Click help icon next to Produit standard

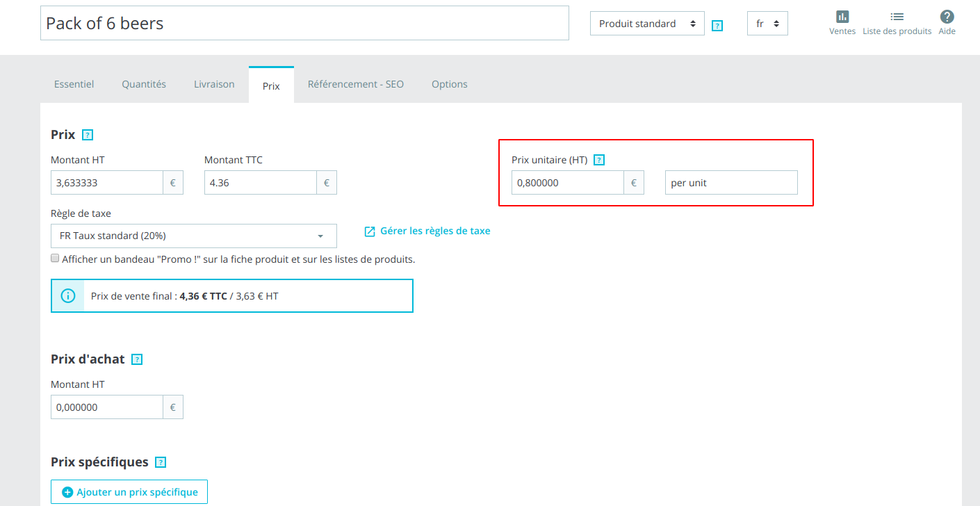tap(717, 26)
